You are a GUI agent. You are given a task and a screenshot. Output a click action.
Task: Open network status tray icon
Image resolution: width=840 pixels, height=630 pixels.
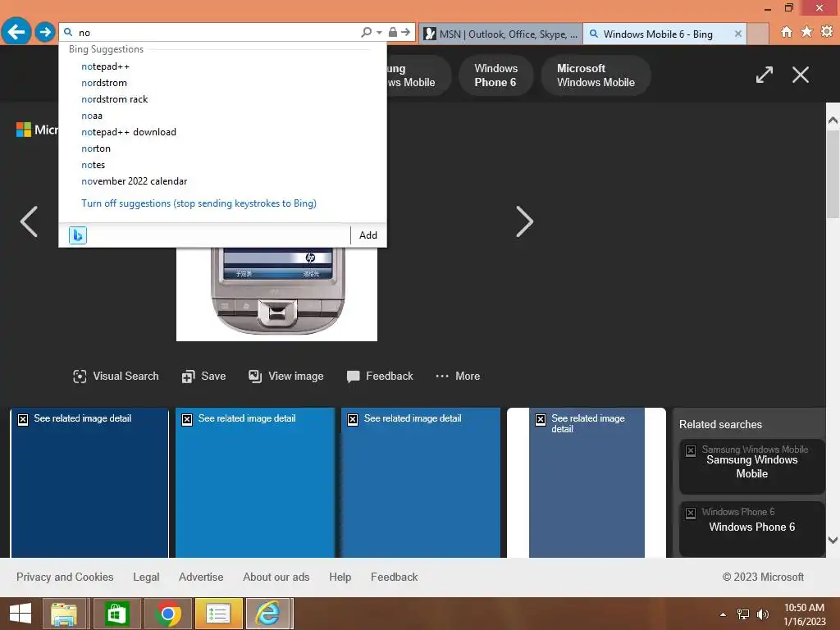(x=743, y=614)
